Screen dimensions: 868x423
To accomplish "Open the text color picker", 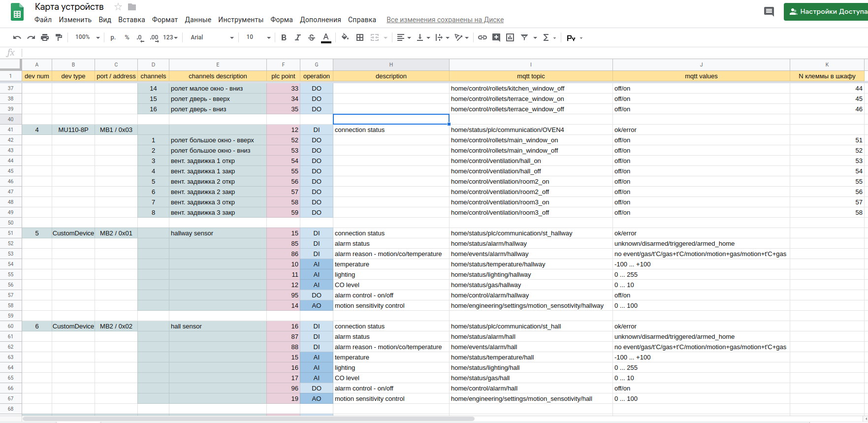I will 326,37.
